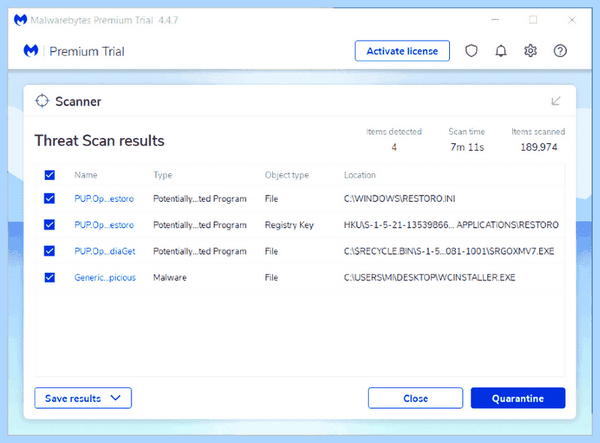Viewport: 600px width, 443px height.
Task: Uncheck the $RGOXMV7.EXE threat row
Action: tap(49, 251)
